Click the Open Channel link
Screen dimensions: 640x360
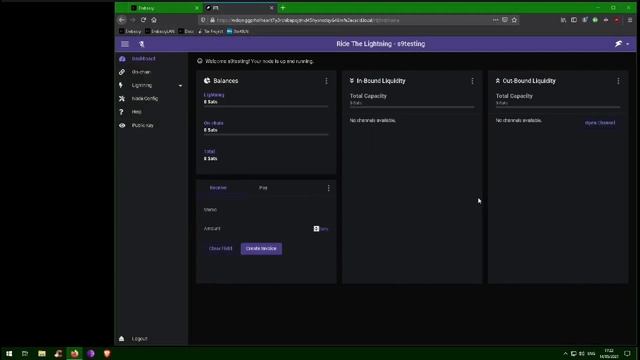coord(600,122)
